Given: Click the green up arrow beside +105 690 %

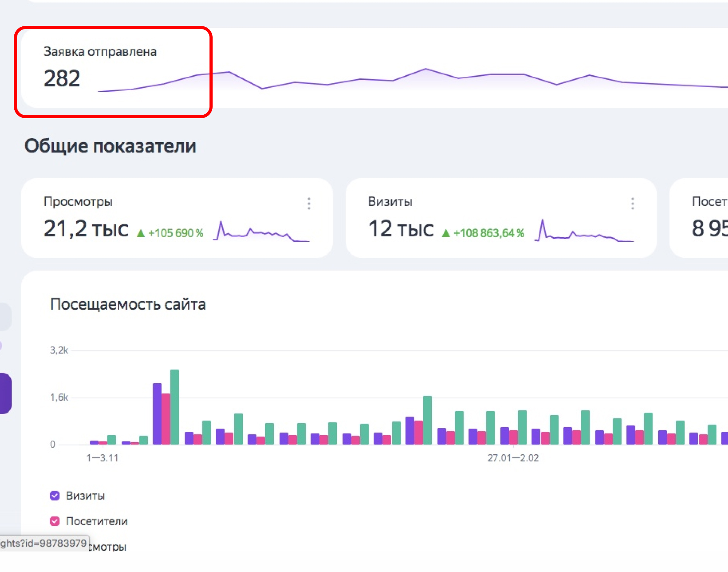Looking at the screenshot, I should pos(141,233).
